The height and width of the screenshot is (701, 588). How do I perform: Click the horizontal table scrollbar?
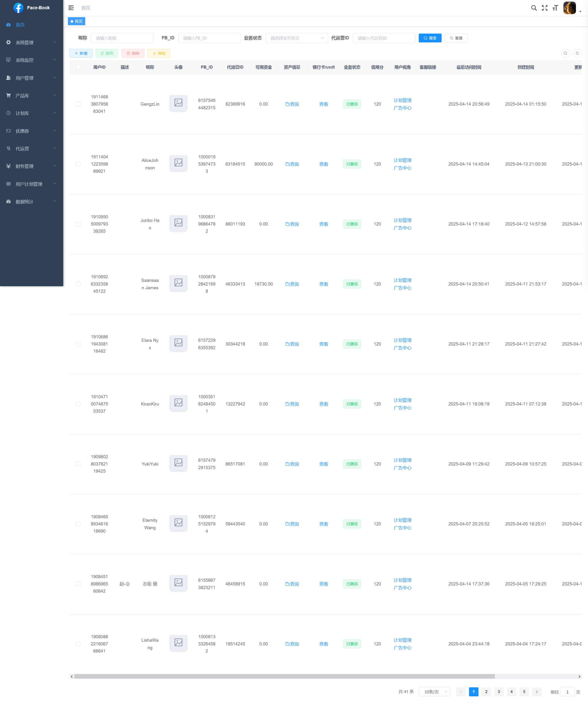pos(284,676)
